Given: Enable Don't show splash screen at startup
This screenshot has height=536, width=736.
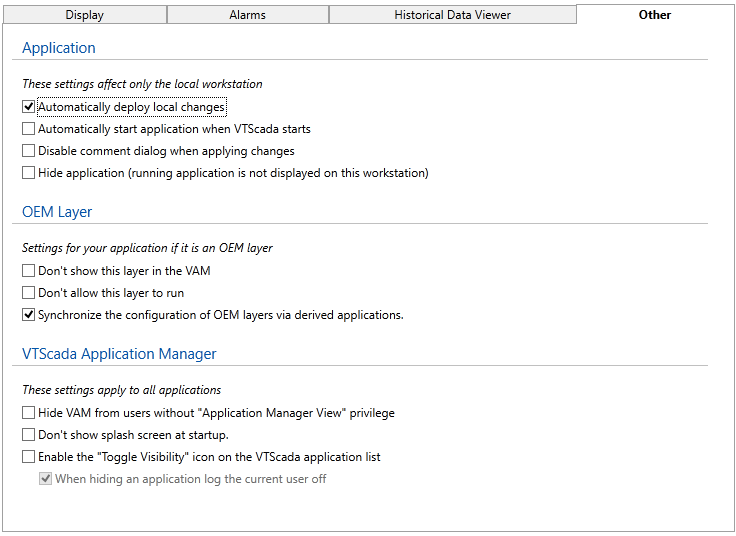Looking at the screenshot, I should coord(29,435).
